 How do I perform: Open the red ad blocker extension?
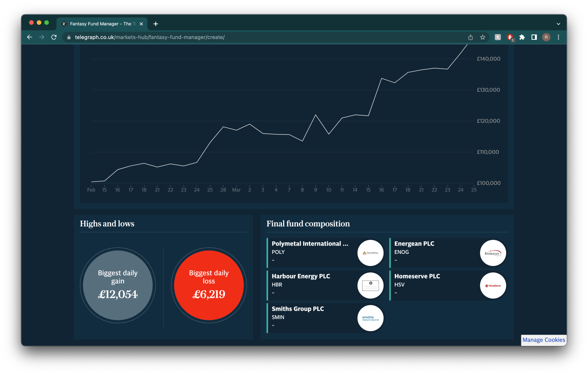pos(510,37)
